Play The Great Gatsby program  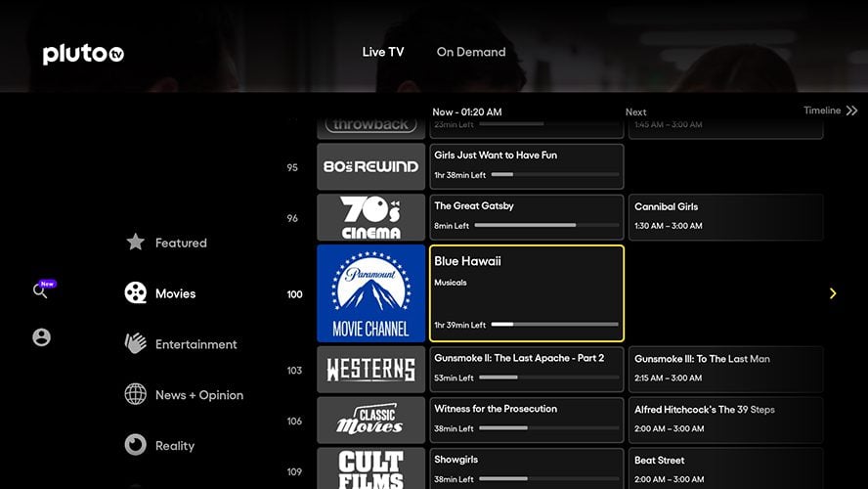[x=527, y=217]
